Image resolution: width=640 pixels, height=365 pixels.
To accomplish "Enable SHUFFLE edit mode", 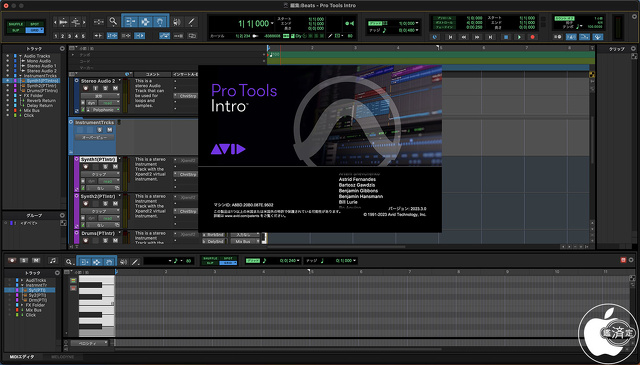I will pos(16,24).
